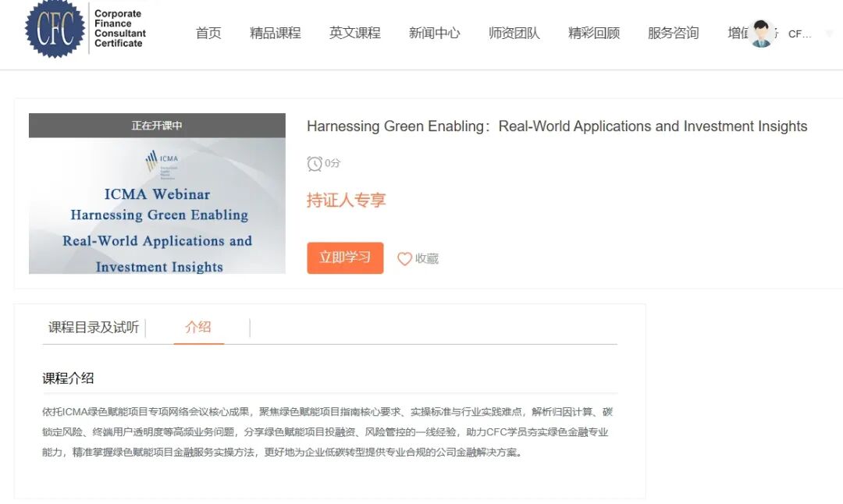Screen dimensions: 843x504
Task: Select the 介绍 tab
Action: pos(198,328)
